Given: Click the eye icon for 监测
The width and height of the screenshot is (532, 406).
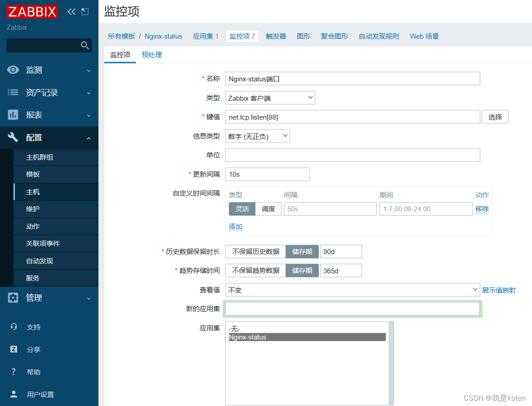Looking at the screenshot, I should tap(13, 70).
